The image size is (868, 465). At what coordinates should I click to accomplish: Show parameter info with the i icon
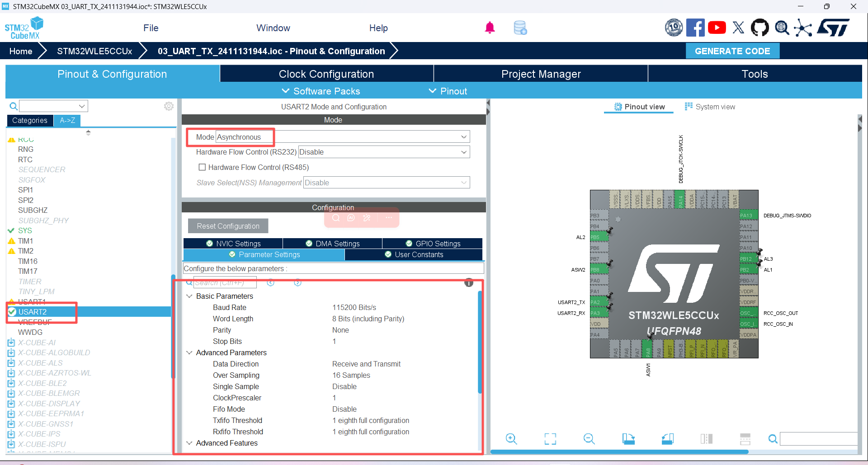469,283
